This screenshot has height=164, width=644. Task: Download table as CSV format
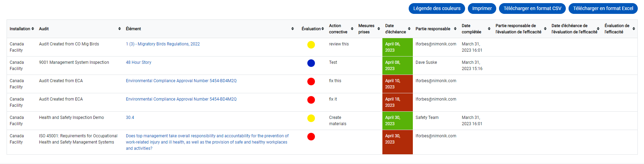point(532,8)
